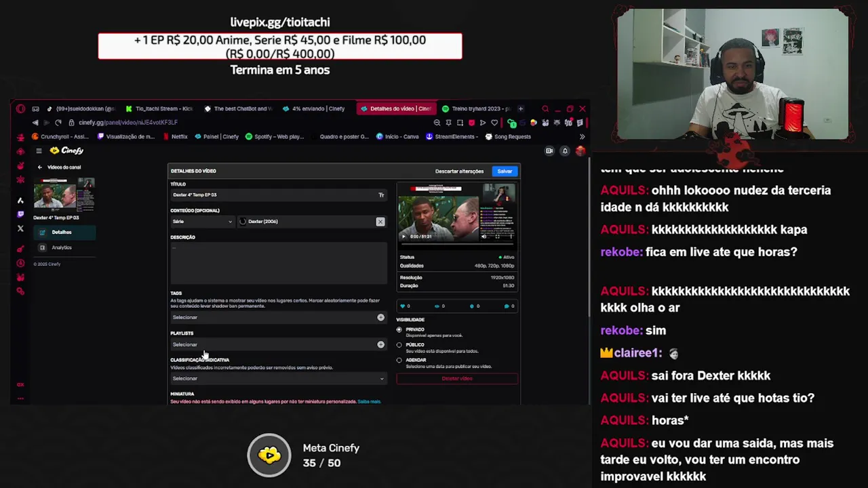Screen dimensions: 868x488
Task: Select the Público visibility option
Action: click(399, 345)
